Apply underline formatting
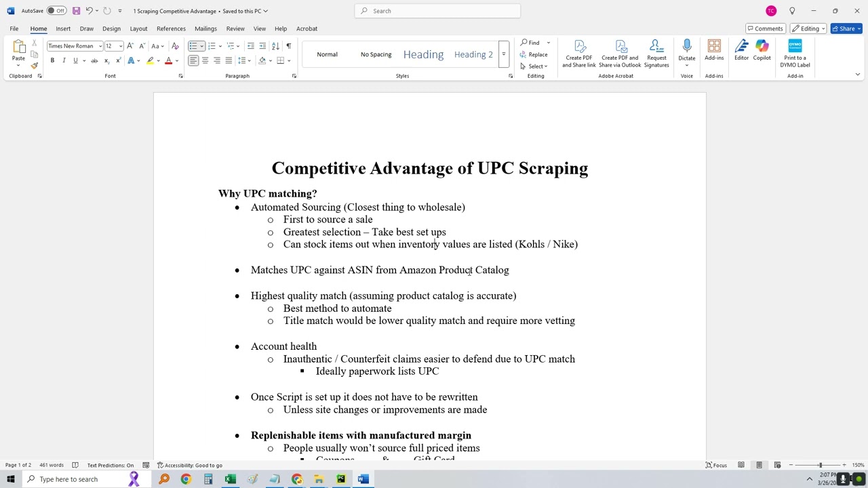Image resolution: width=868 pixels, height=488 pixels. 75,60
